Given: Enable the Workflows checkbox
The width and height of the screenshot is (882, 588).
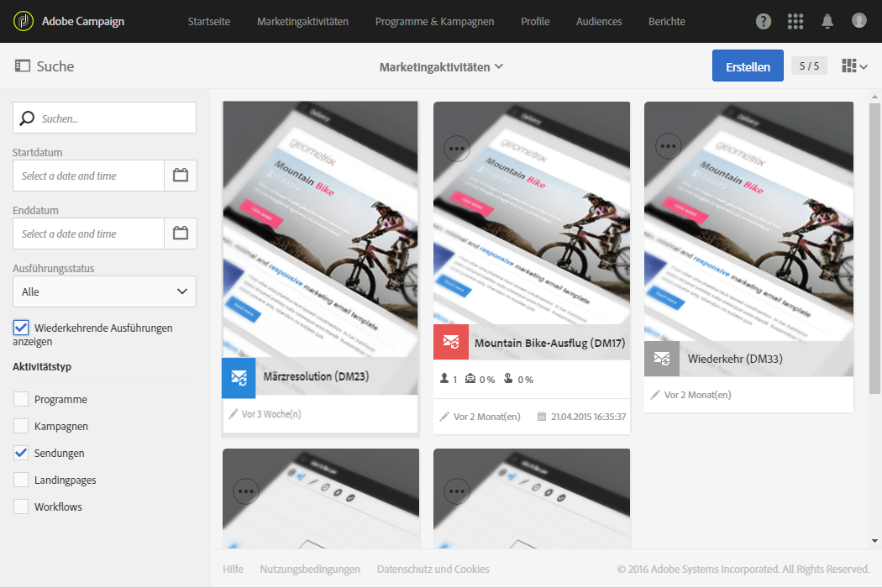Looking at the screenshot, I should coord(21,507).
